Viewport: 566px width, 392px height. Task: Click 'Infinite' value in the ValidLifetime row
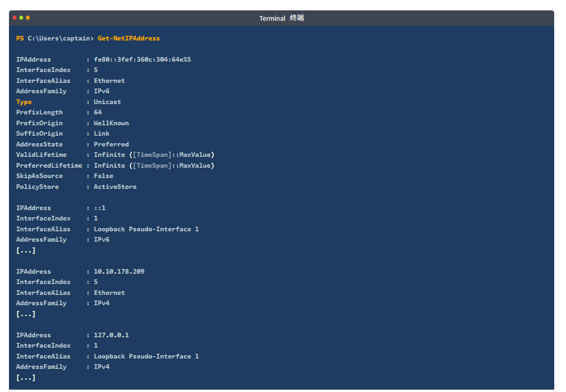pos(109,155)
